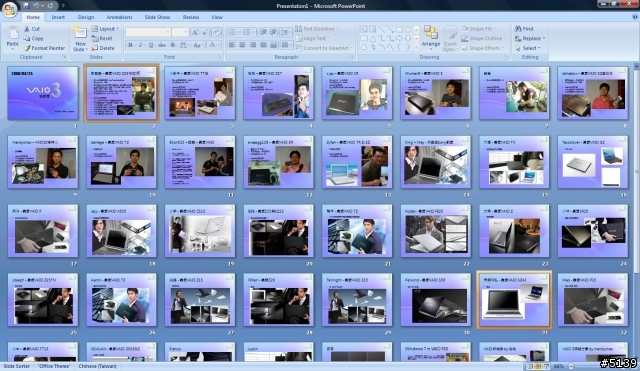Open the Insert tab
The image size is (640, 371).
click(58, 17)
